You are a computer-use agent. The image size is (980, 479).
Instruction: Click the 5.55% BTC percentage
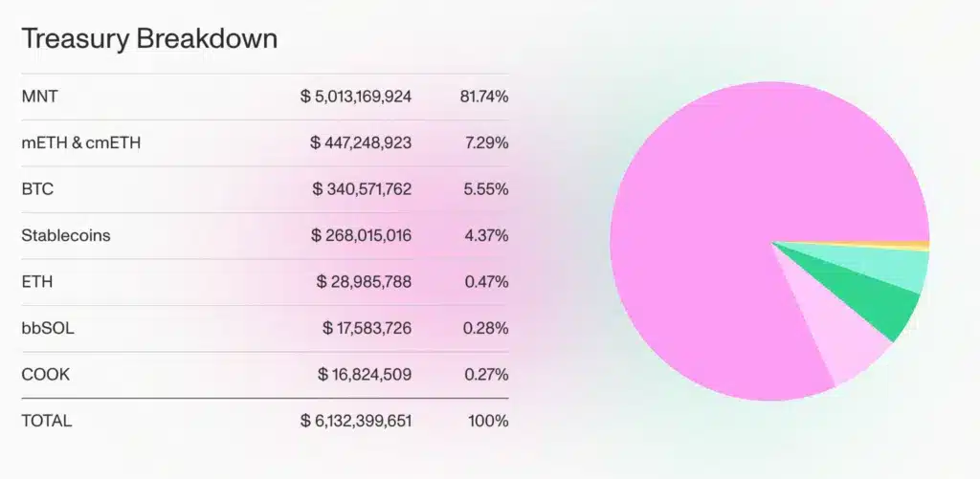485,189
